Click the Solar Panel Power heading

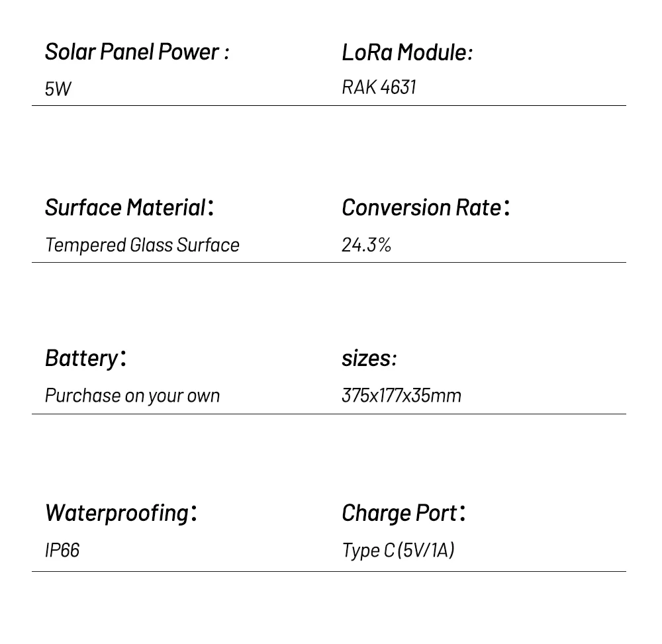(x=137, y=52)
